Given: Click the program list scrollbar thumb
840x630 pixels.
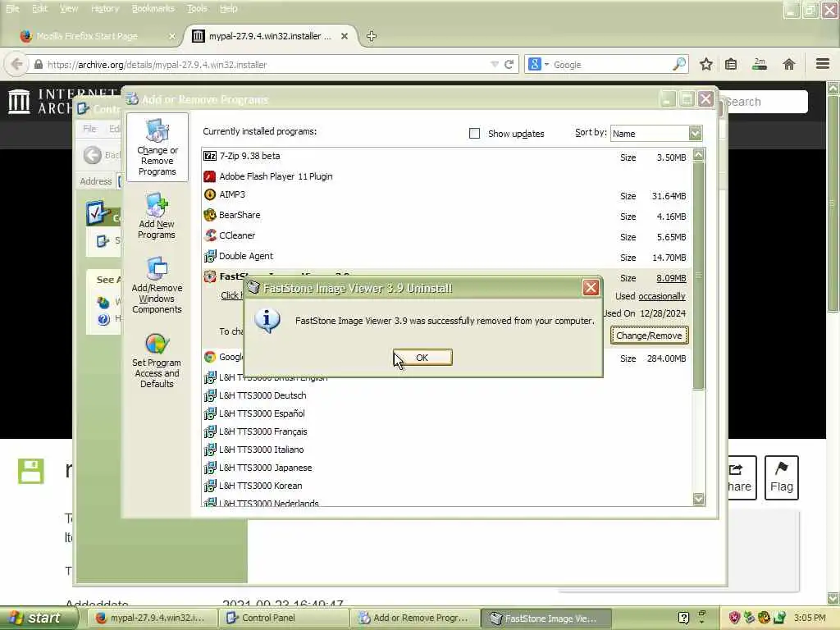Looking at the screenshot, I should pyautogui.click(x=698, y=276).
